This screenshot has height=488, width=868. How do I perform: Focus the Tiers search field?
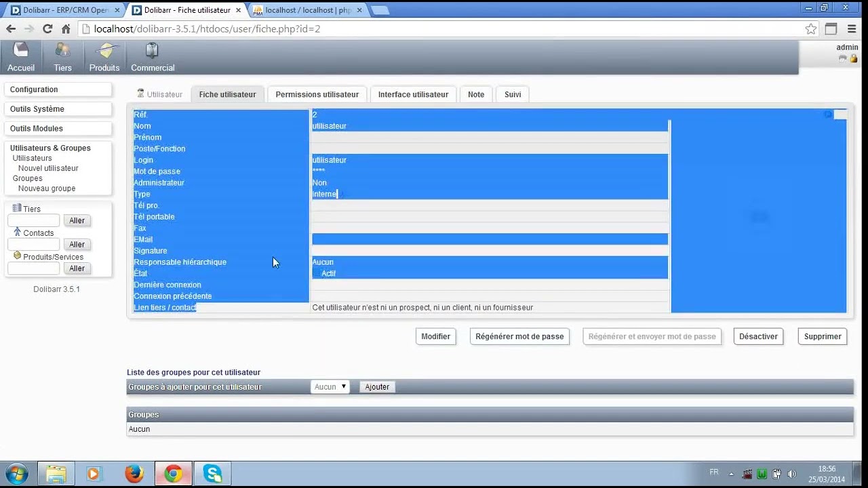[x=34, y=220]
